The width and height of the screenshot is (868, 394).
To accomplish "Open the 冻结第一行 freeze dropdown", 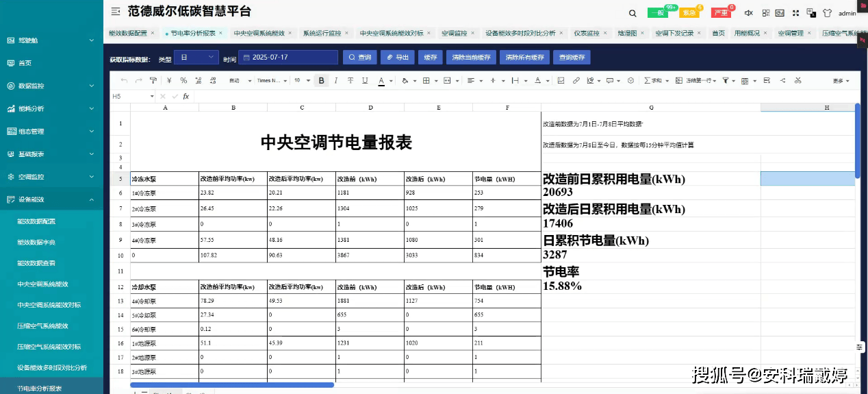I will (x=698, y=81).
